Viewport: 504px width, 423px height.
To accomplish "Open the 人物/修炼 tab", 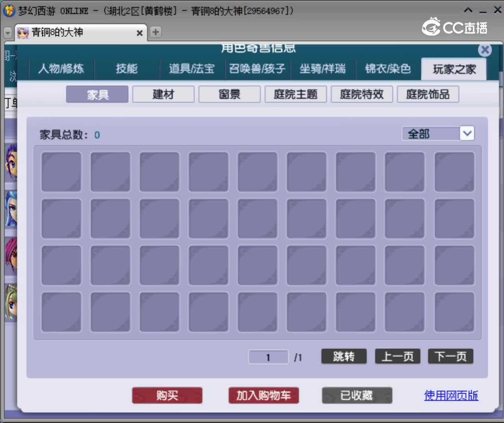I will [x=61, y=69].
